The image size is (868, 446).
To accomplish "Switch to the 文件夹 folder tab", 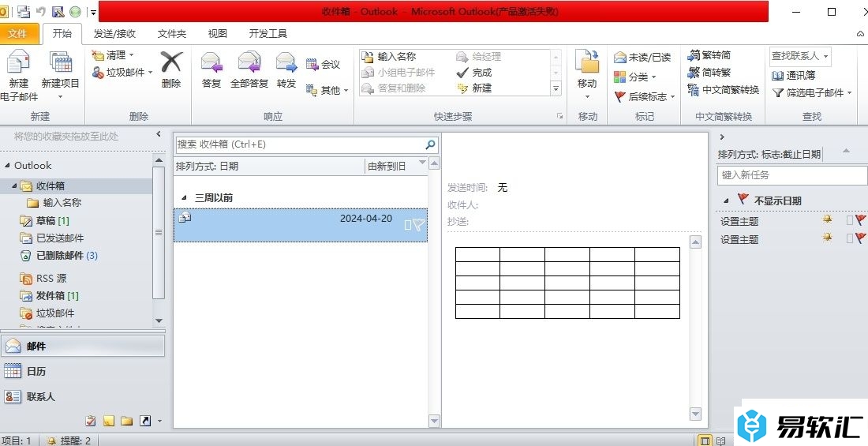I will 171,34.
